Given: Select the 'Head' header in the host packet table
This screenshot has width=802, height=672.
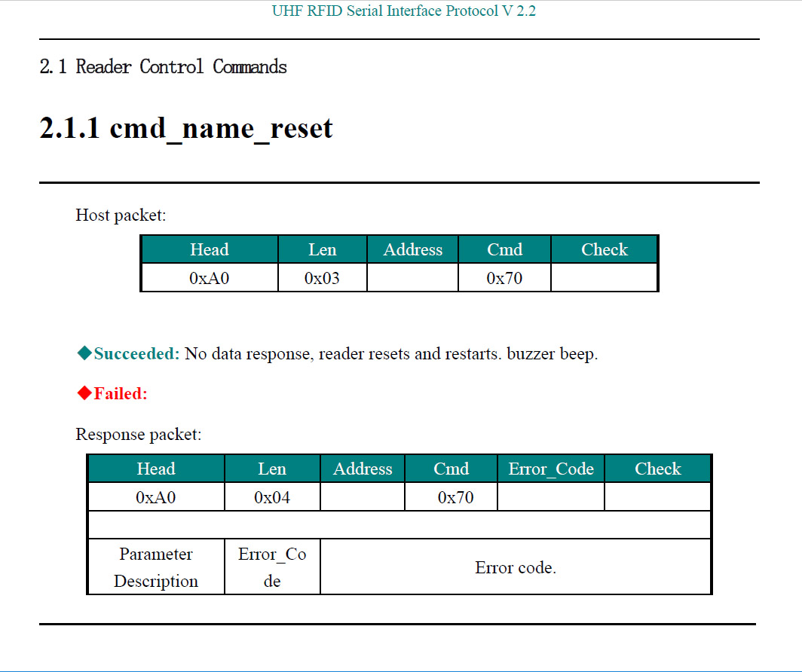Looking at the screenshot, I should click(x=210, y=249).
